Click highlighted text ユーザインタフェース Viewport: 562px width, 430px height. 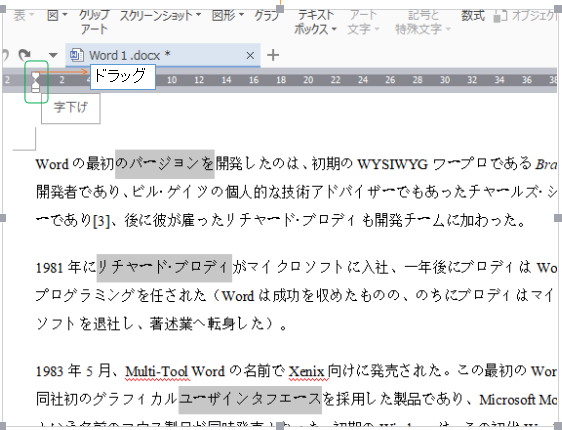coord(250,400)
